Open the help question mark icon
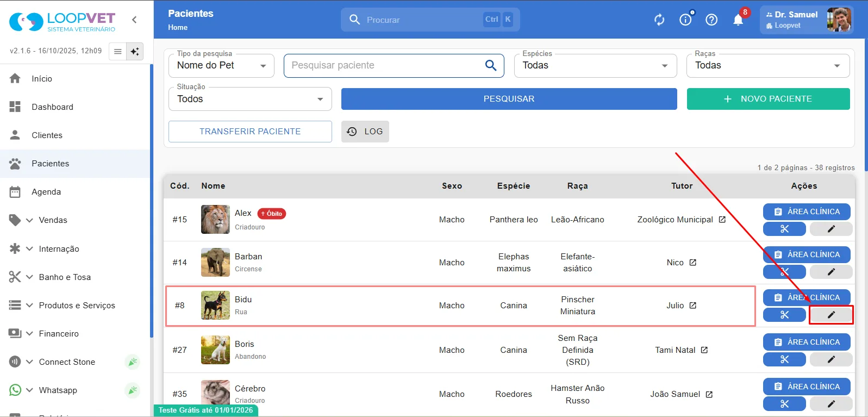This screenshot has width=868, height=417. [711, 20]
